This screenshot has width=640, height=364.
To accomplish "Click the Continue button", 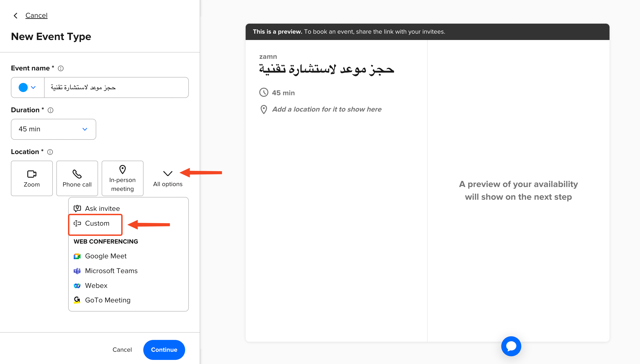I will pyautogui.click(x=164, y=349).
